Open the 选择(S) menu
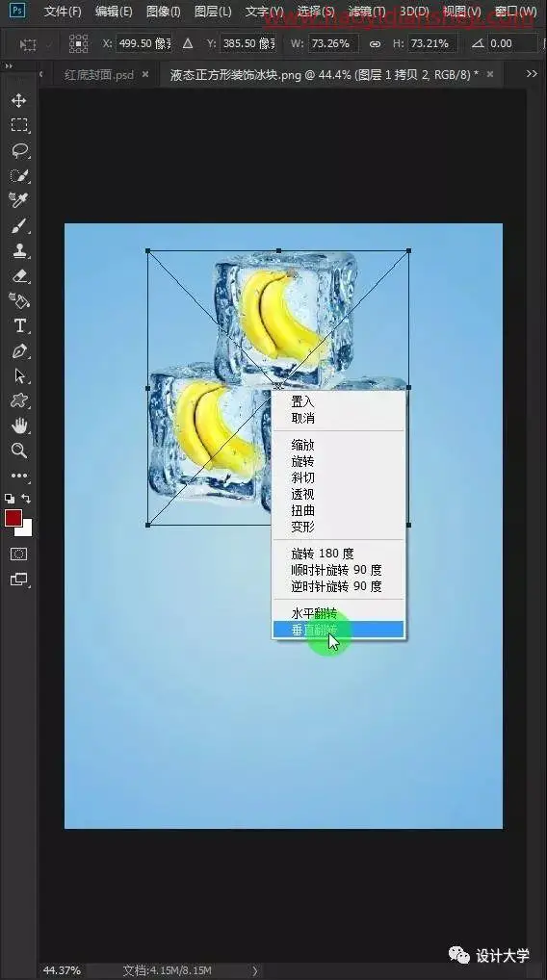 pyautogui.click(x=315, y=12)
